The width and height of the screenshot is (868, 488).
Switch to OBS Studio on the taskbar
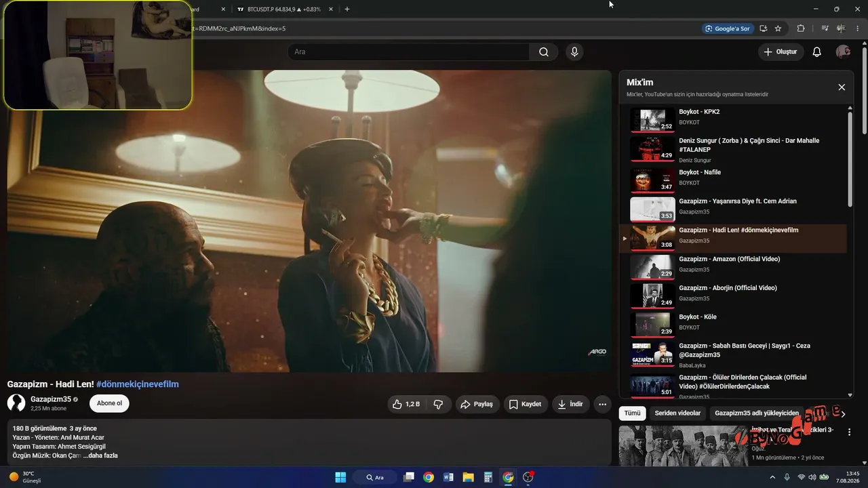point(528,477)
